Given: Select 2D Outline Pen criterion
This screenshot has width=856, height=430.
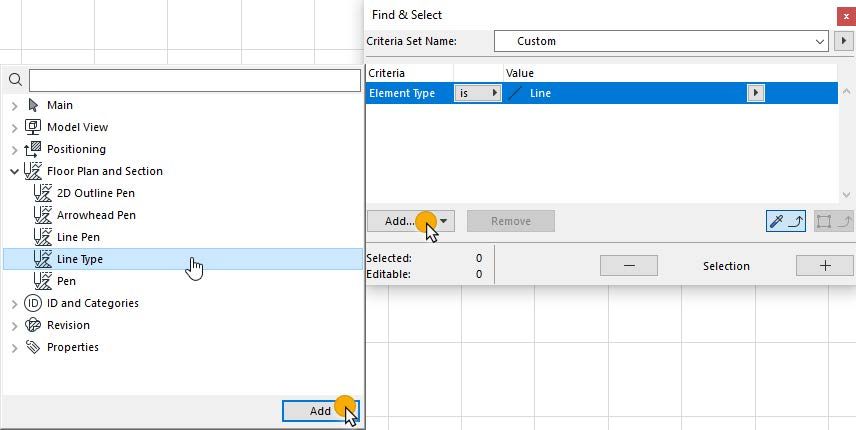Looking at the screenshot, I should [95, 193].
